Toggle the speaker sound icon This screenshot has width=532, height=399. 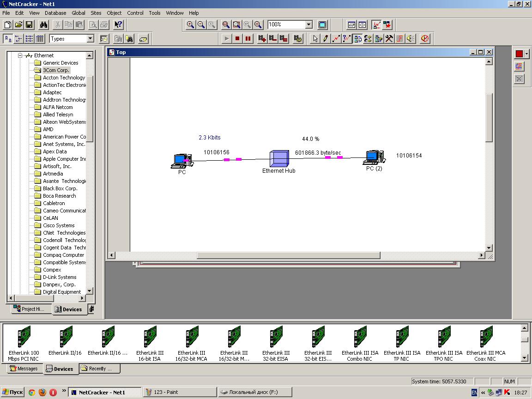coord(410,39)
